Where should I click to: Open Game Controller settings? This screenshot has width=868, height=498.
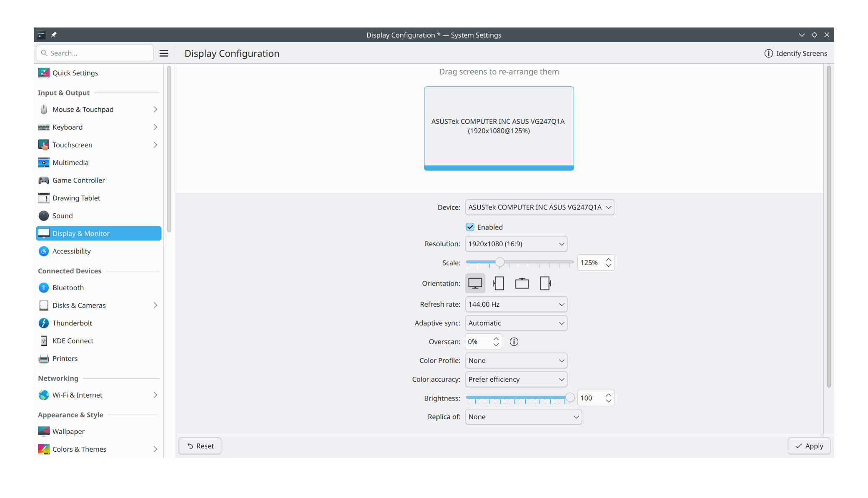point(98,180)
